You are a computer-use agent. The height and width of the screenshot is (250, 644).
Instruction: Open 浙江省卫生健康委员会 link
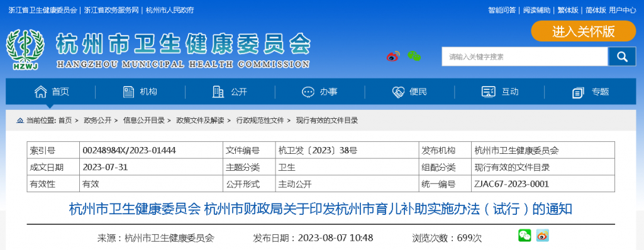coord(43,10)
